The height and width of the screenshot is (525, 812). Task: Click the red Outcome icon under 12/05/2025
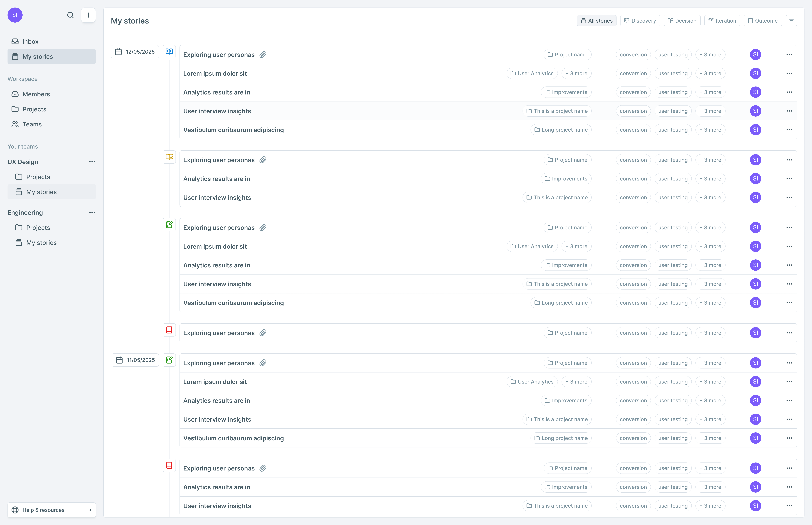click(169, 330)
